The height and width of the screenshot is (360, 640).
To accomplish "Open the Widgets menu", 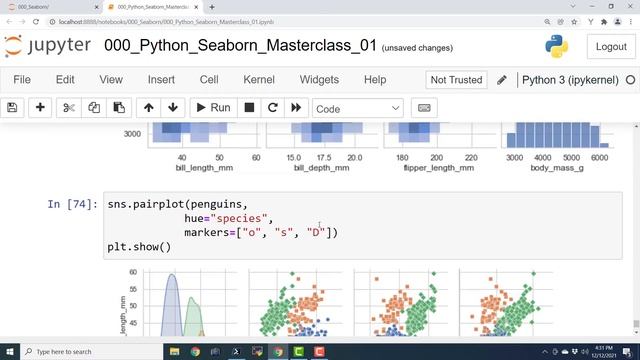I will (x=319, y=80).
